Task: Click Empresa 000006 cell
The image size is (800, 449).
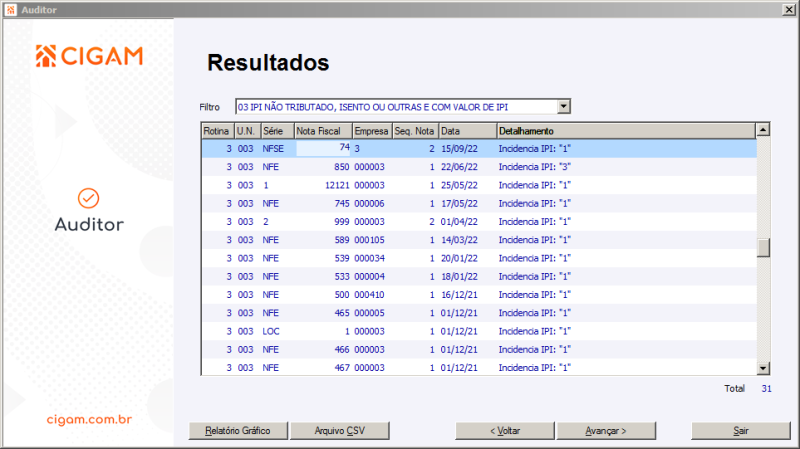Action: tap(369, 204)
